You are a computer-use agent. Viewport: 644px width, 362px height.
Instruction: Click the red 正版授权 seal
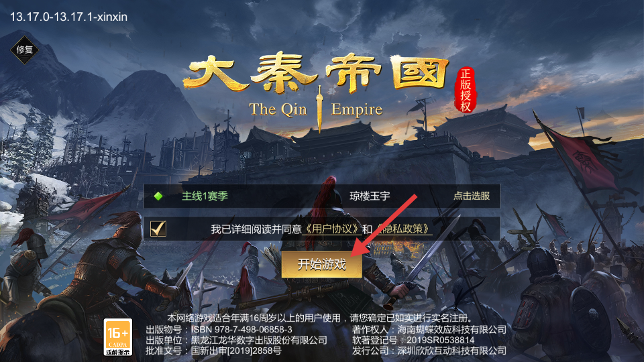pos(466,90)
